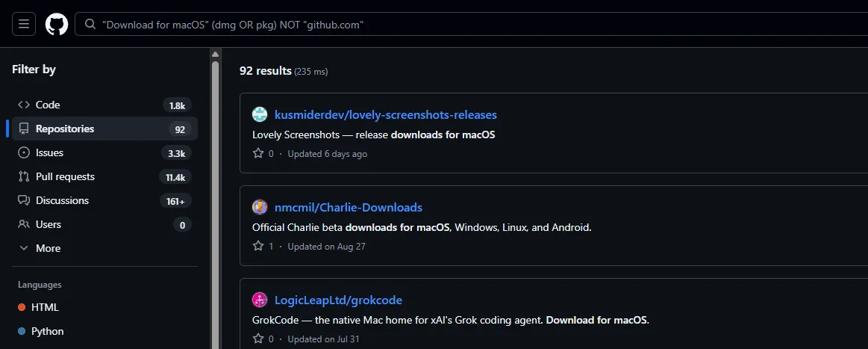The image size is (868, 349).
Task: Star the lovely-screenshots-releases repository
Action: click(258, 153)
